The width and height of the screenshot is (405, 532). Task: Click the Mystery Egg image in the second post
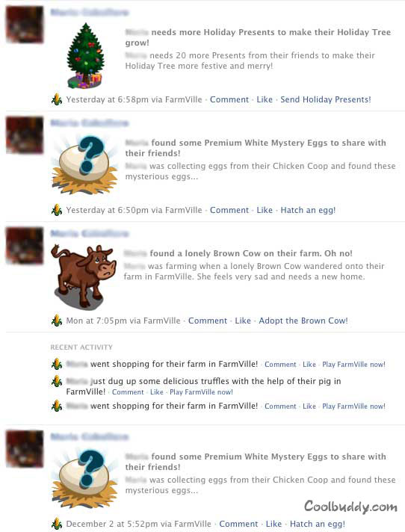[84, 165]
